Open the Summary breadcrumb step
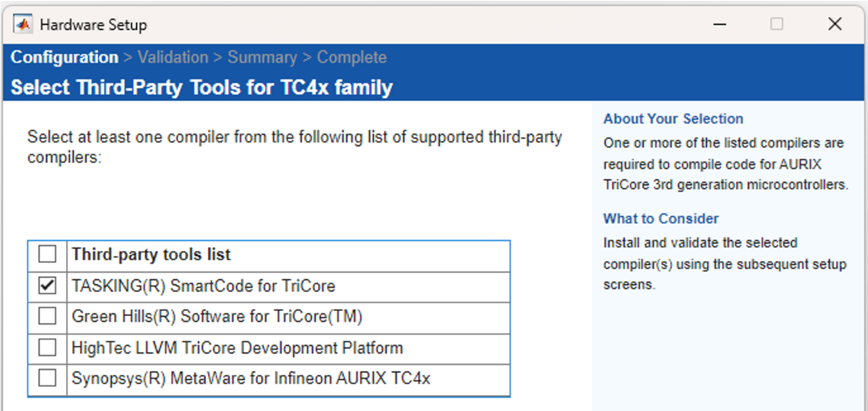Viewport: 868px width, 411px height. click(262, 57)
